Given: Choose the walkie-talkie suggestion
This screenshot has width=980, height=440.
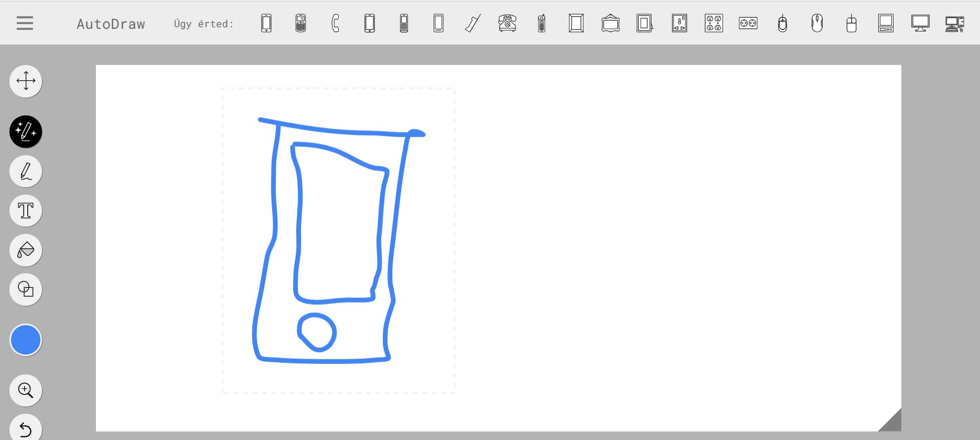Looking at the screenshot, I should coord(542,24).
